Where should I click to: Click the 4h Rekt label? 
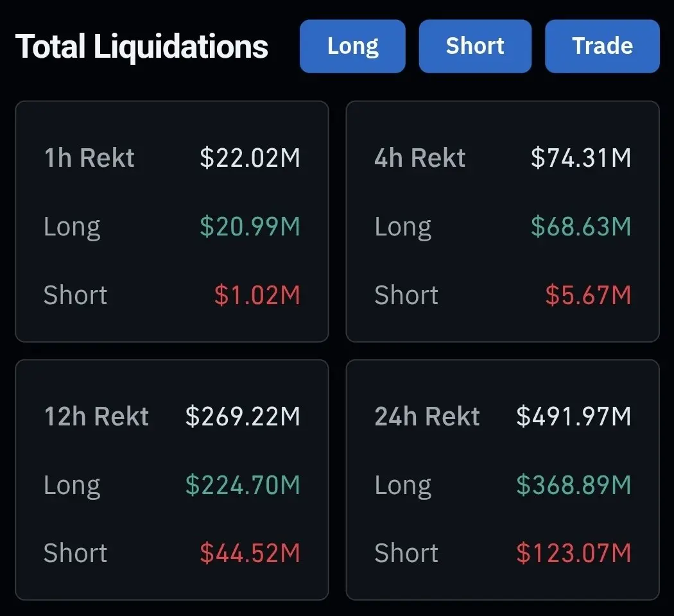[x=420, y=158]
